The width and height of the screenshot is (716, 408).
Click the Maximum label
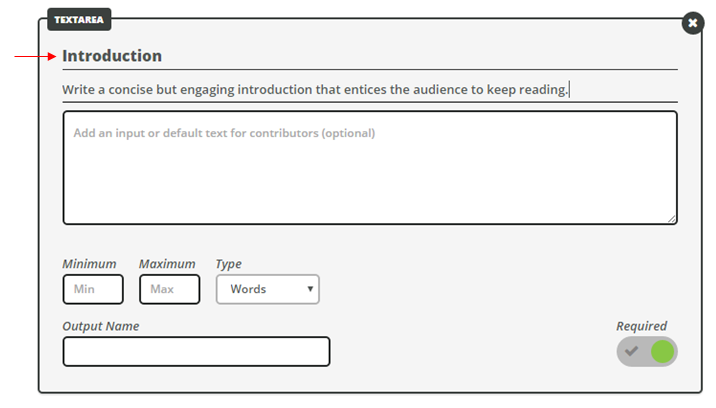167,264
